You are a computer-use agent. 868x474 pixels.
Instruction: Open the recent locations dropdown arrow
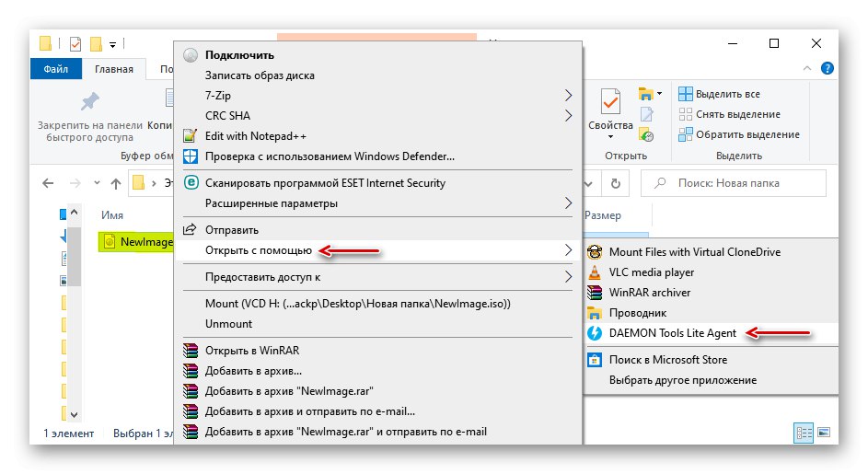pyautogui.click(x=97, y=183)
